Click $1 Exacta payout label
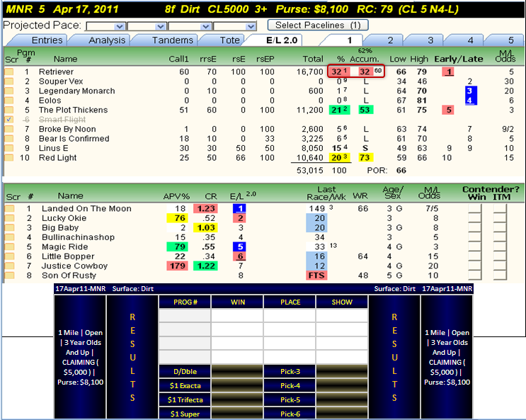 [185, 386]
